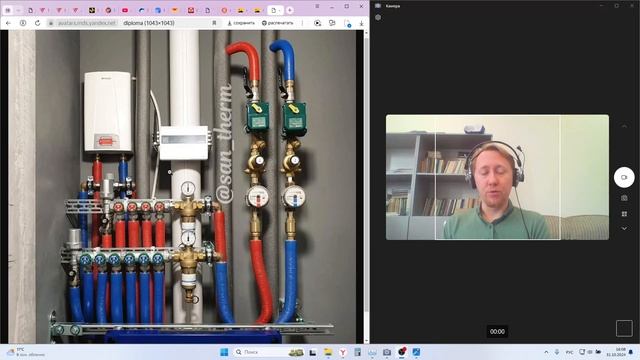The image size is (640, 360).
Task: Open the extensions icon with blue badge
Action: 347,24
